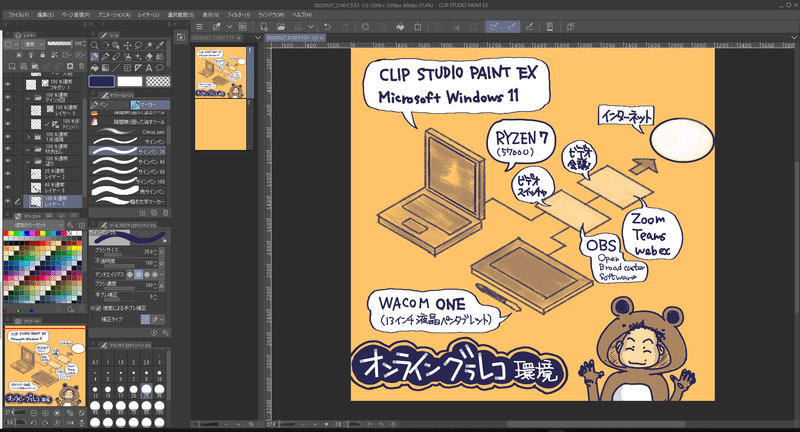Hide the レイヤー 5 layer eye

(x=8, y=187)
